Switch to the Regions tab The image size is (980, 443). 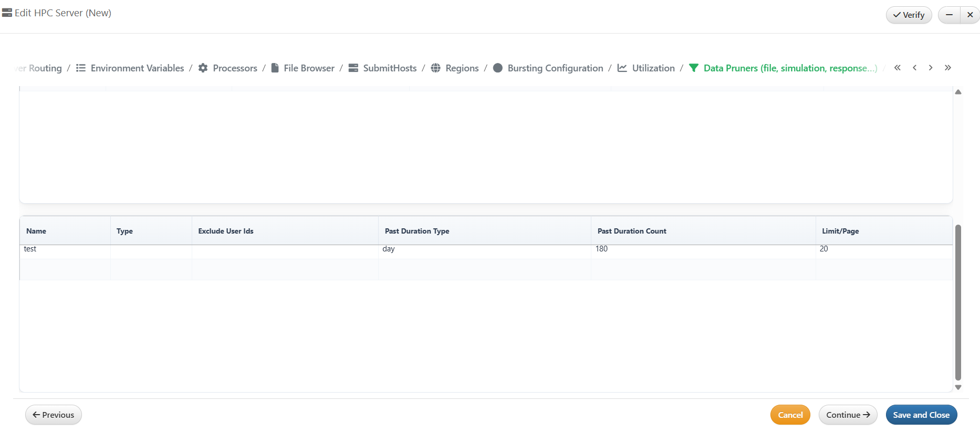462,68
